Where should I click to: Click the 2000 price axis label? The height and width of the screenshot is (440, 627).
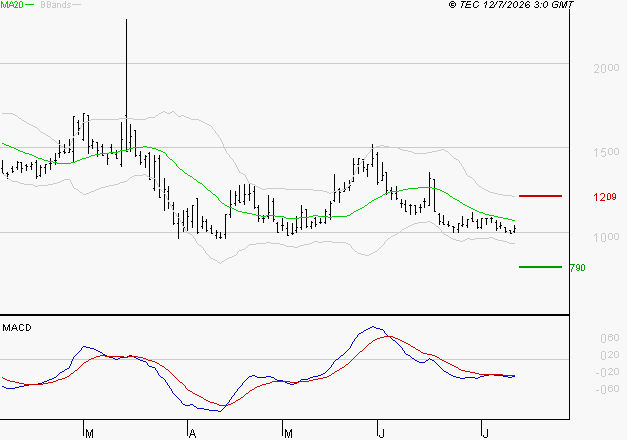click(606, 68)
